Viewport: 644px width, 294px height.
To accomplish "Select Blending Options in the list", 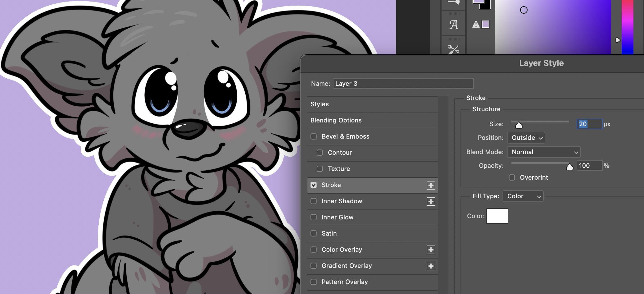I will tap(336, 120).
